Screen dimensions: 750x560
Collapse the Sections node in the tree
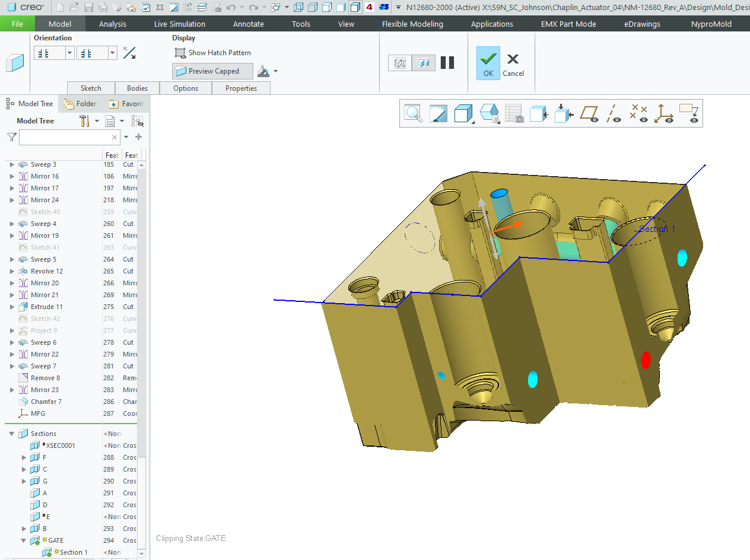pyautogui.click(x=12, y=433)
